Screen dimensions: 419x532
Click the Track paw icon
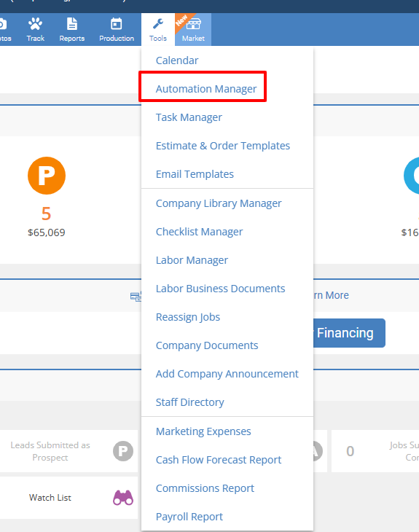coord(35,24)
